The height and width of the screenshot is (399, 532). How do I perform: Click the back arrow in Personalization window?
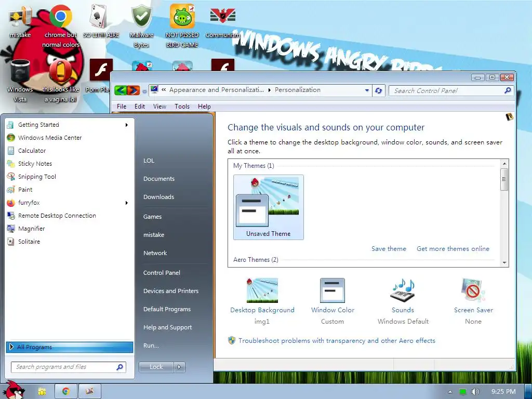click(x=121, y=90)
